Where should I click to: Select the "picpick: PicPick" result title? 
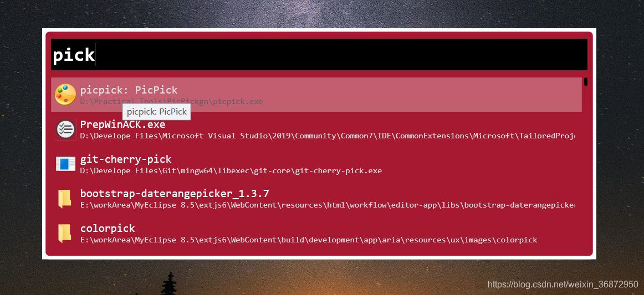[129, 90]
